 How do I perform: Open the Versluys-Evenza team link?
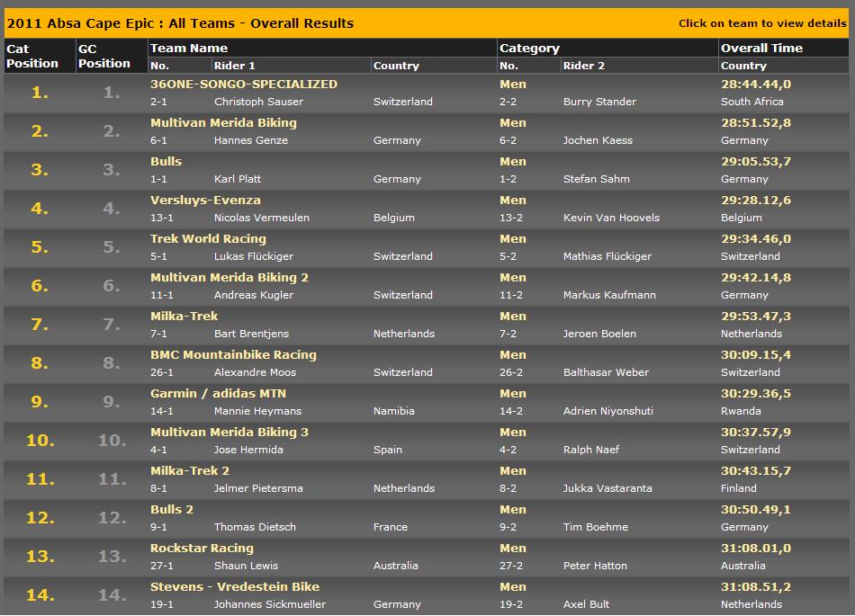coord(205,200)
